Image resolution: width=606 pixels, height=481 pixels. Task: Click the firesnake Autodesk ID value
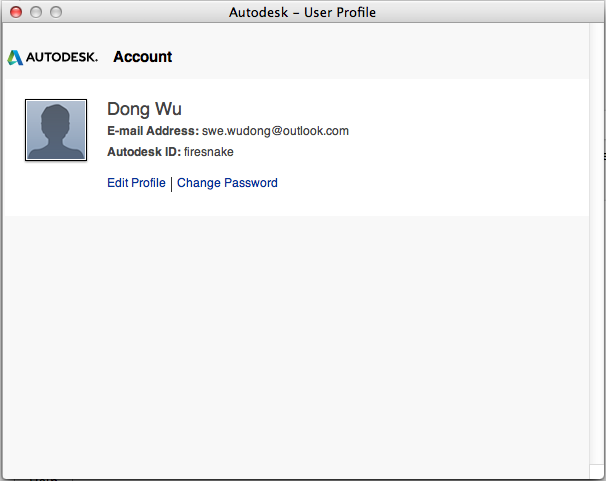[209, 152]
